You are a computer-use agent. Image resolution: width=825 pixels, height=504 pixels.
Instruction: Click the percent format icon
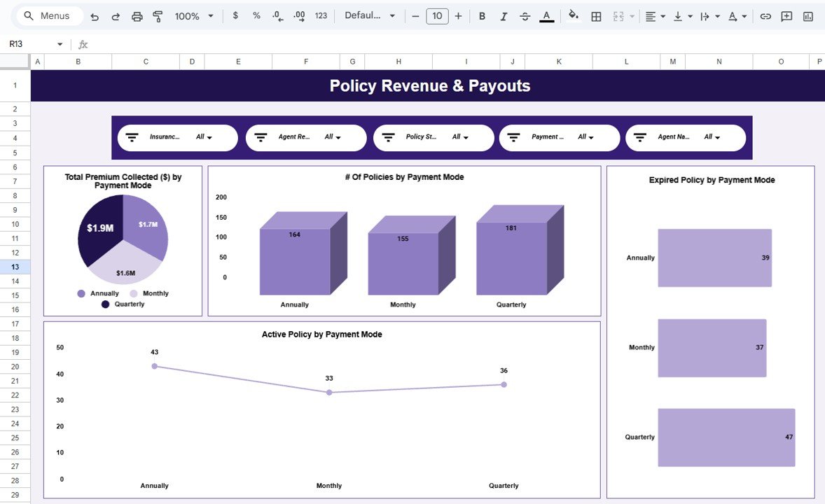[x=256, y=15]
